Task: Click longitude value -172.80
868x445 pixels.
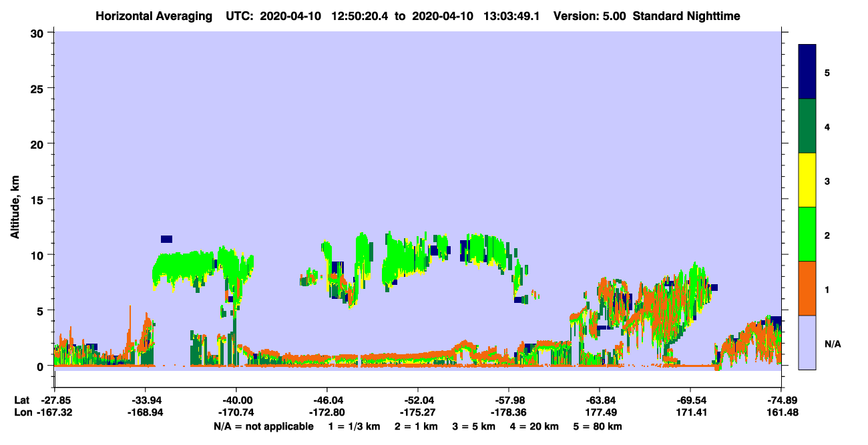Action: pos(327,413)
